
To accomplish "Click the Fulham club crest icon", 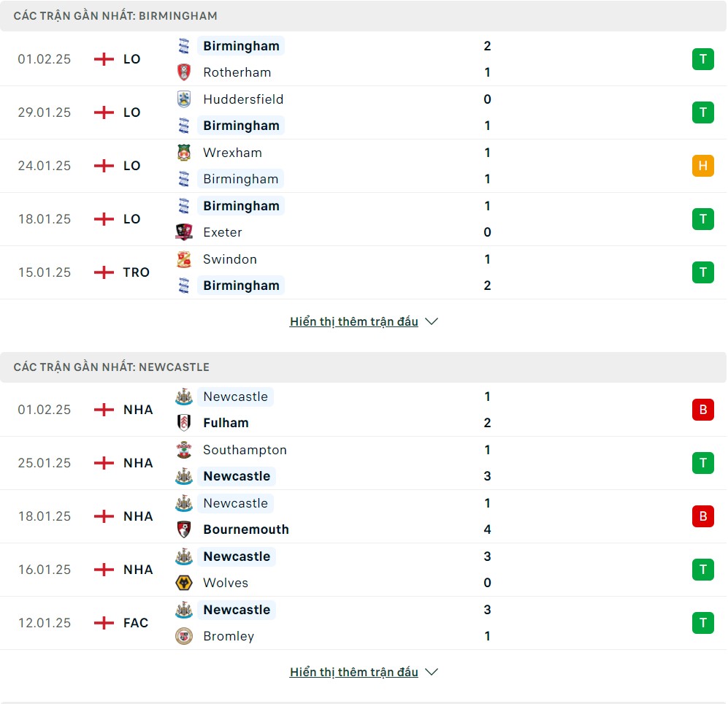I will pyautogui.click(x=184, y=423).
